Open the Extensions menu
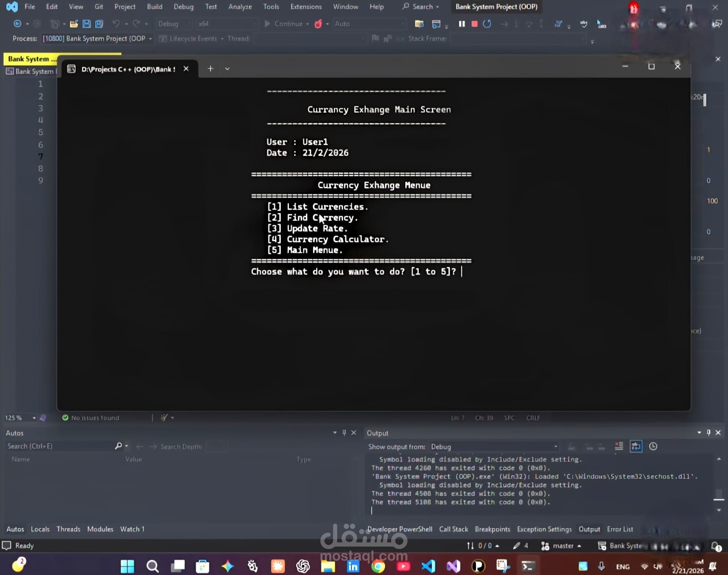The image size is (728, 575). [306, 6]
